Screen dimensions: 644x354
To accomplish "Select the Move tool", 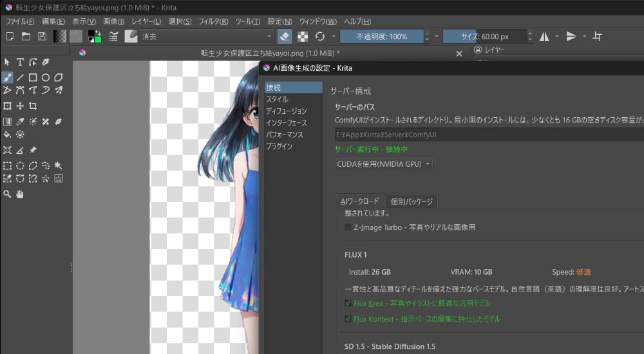I will pyautogui.click(x=20, y=106).
